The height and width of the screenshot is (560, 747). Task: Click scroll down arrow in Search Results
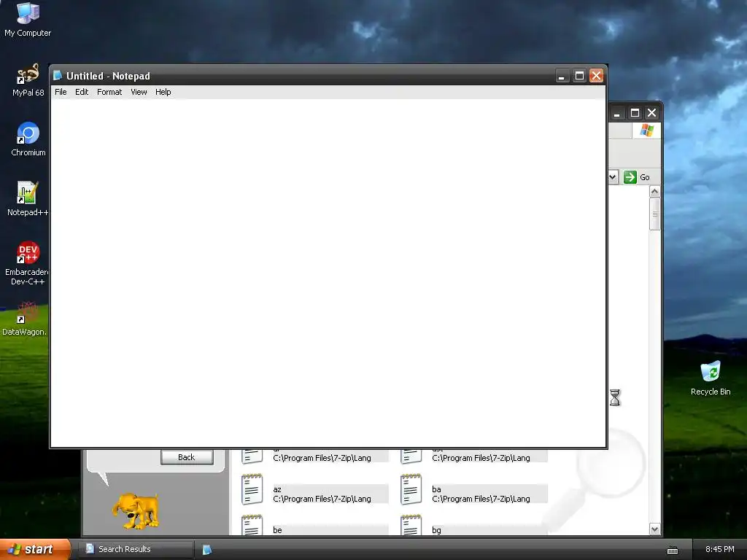pos(654,529)
